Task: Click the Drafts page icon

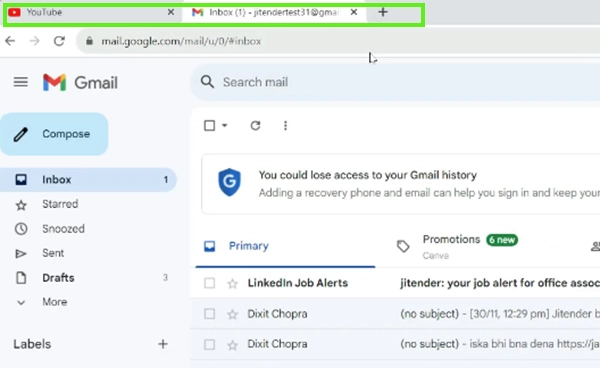Action: 21,277
